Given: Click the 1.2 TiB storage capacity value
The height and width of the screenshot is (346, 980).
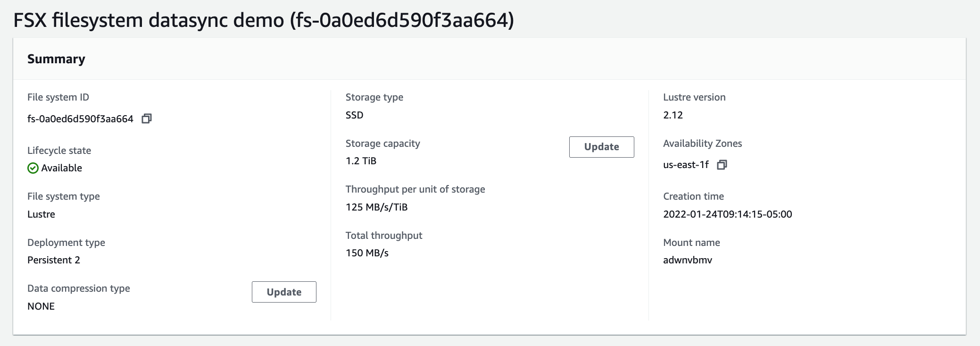Looking at the screenshot, I should 361,161.
